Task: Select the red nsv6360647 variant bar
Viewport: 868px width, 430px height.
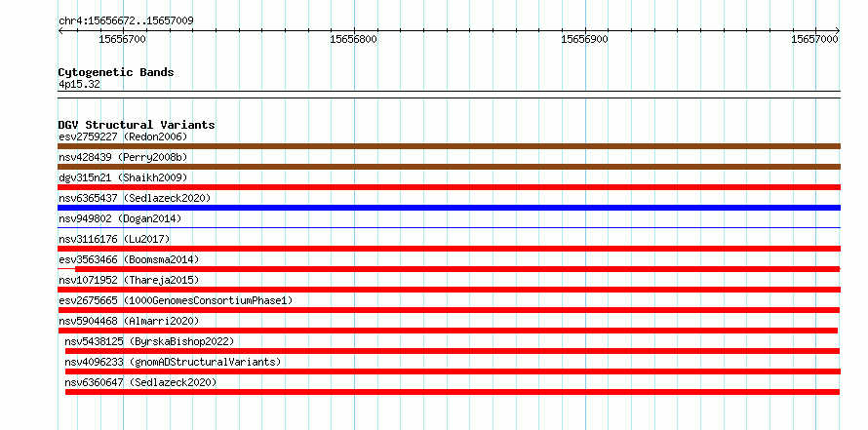Action: coord(453,392)
